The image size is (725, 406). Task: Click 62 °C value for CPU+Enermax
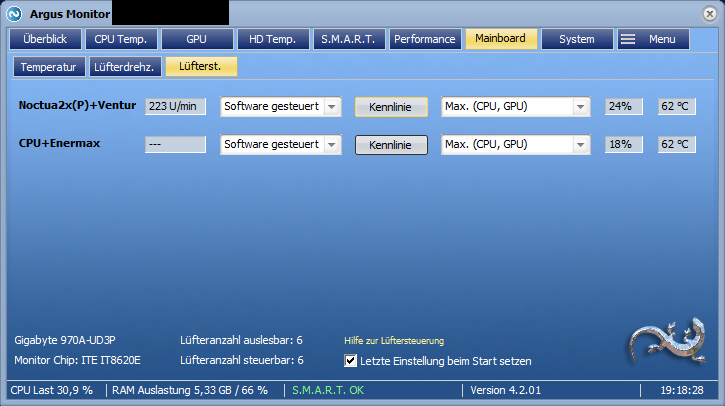[677, 144]
